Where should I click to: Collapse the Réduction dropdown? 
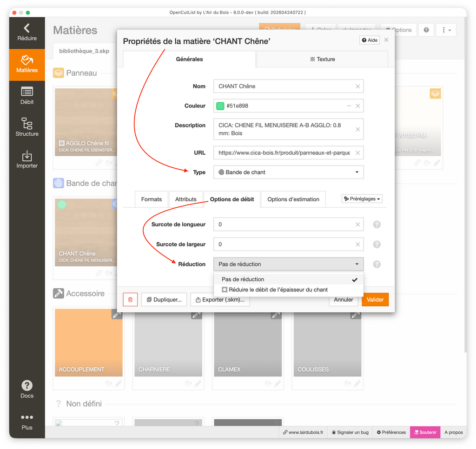tap(288, 264)
